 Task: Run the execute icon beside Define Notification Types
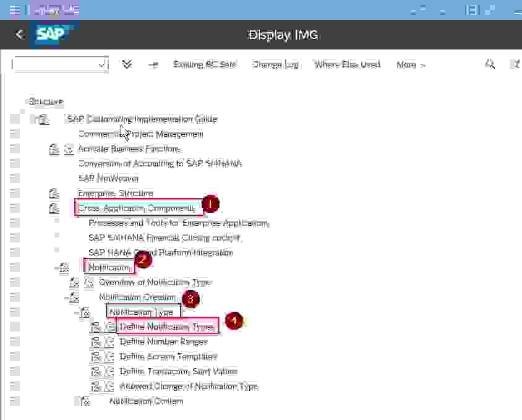109,327
